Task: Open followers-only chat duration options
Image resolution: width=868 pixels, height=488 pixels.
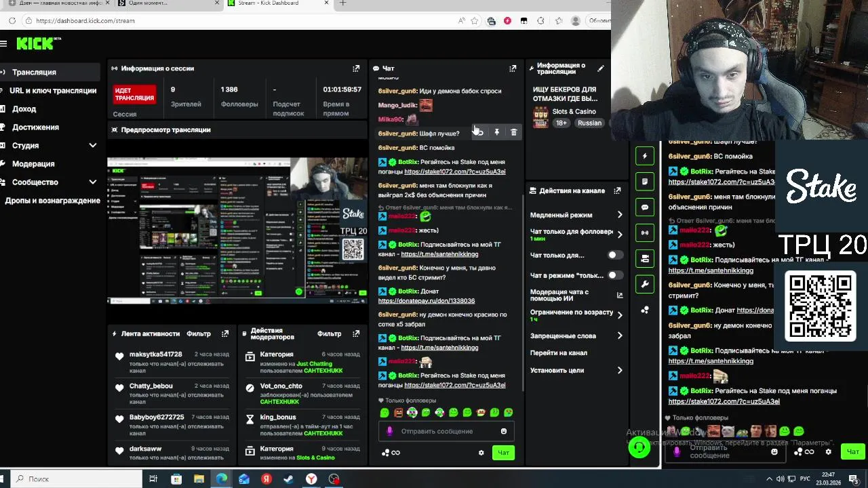Action: 576,235
